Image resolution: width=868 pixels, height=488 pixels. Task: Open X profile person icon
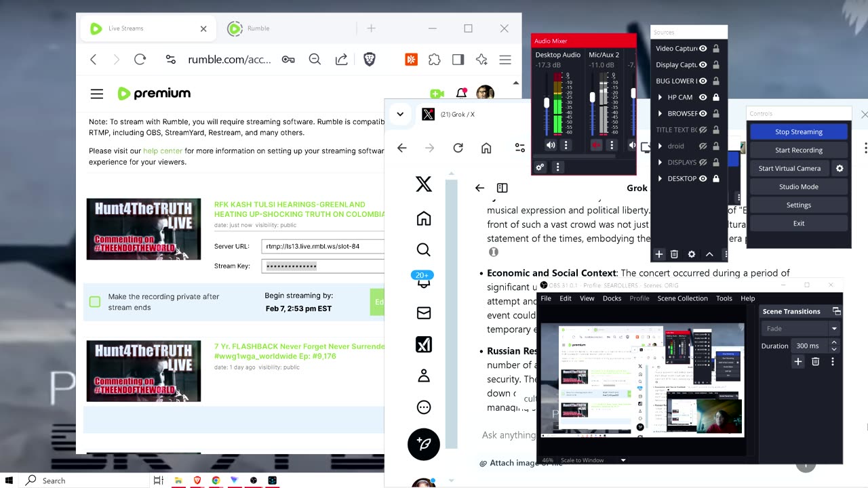coord(424,375)
